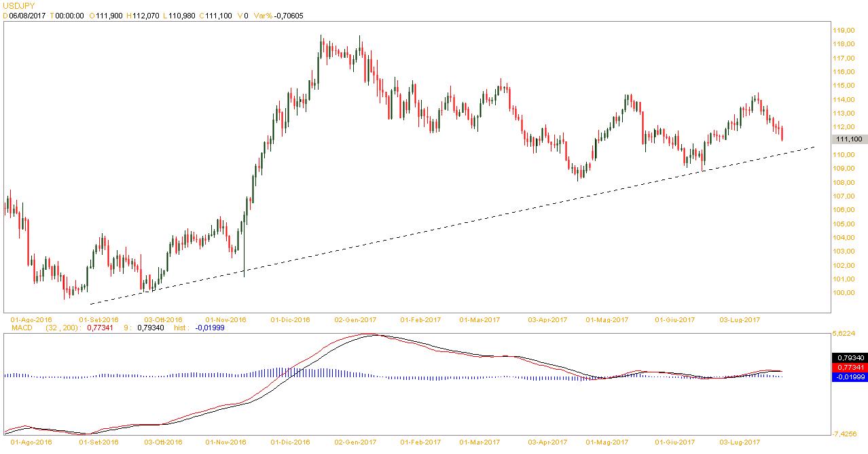The image size is (868, 454).
Task: Click the 119,00 price axis label
Action: (x=844, y=31)
